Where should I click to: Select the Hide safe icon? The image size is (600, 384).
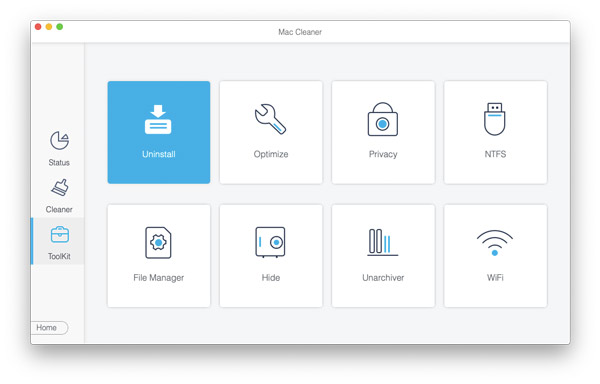click(270, 242)
